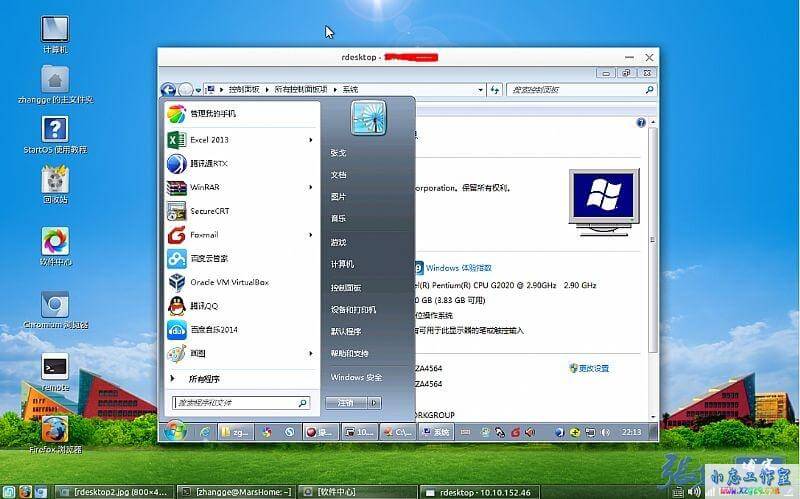Expand the Foxmail submenu arrow
The image size is (800, 499).
(310, 235)
